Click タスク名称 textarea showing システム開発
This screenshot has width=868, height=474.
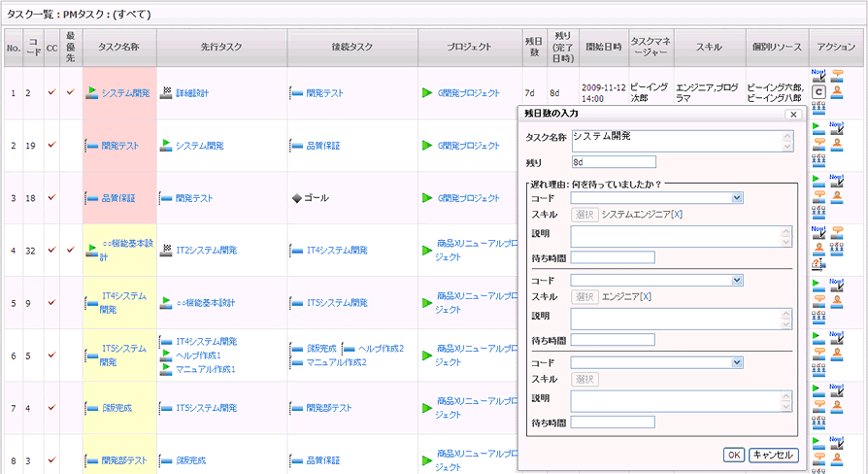[x=683, y=141]
